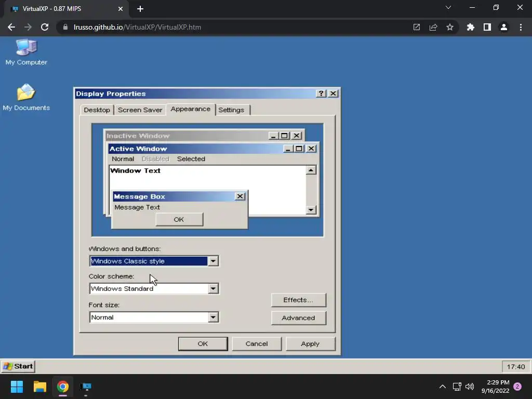Click preview scrollbar up arrow

click(x=311, y=170)
